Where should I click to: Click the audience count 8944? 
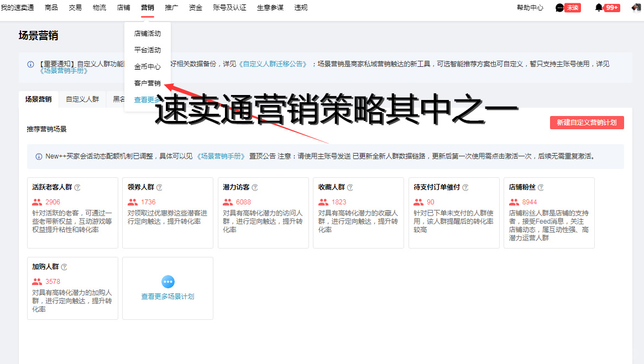coord(530,202)
